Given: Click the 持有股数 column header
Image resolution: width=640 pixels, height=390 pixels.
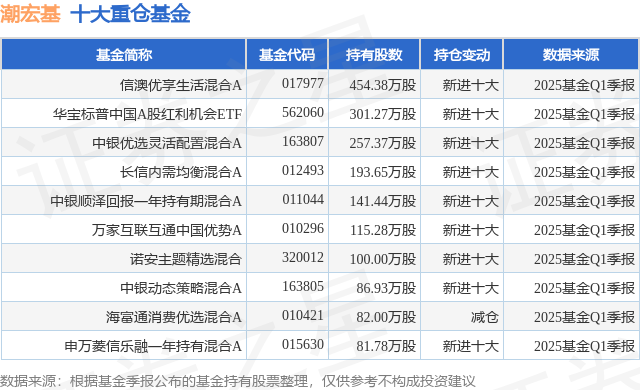Looking at the screenshot, I should pos(374,55).
